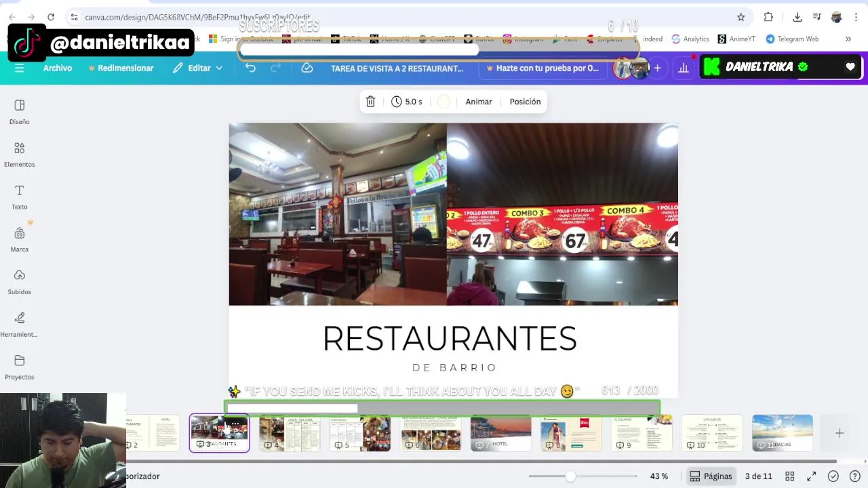Viewport: 868px width, 488px height.
Task: Expand the bookmarks overflow chevron
Action: click(x=848, y=39)
